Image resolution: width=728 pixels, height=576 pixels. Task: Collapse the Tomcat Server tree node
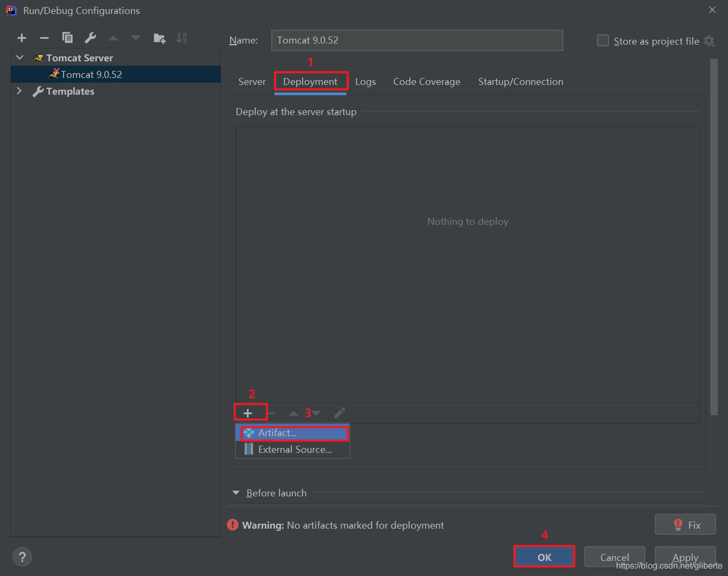tap(20, 58)
